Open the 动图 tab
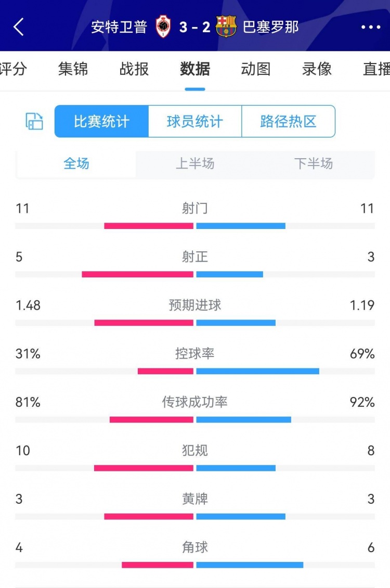Screen dimensions: 390x588 (x=256, y=69)
